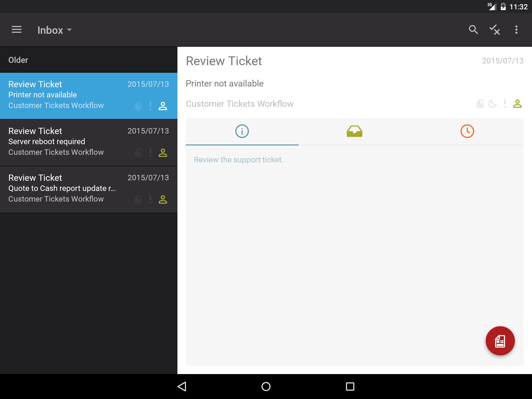The image size is (532, 399).
Task: Tap priority exclamation in 'Quote to Cash' row
Action: coord(150,199)
